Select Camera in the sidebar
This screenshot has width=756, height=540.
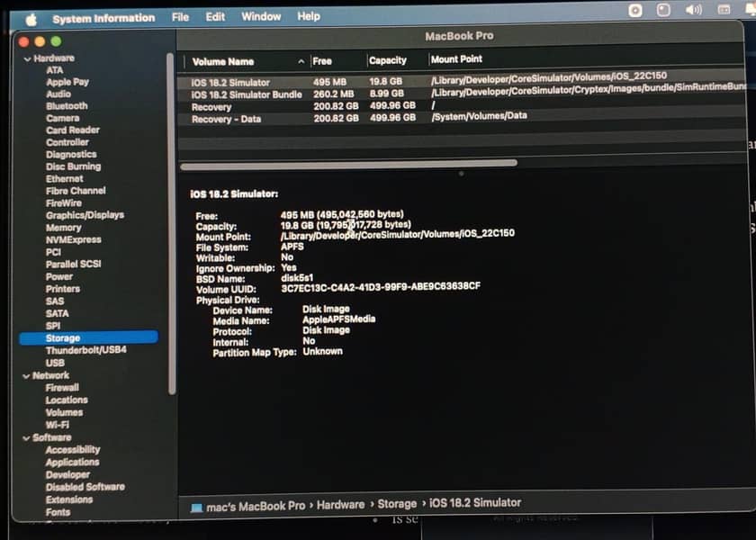(x=63, y=118)
